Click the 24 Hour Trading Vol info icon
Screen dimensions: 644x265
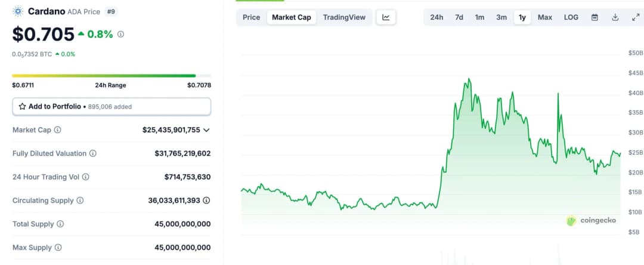(x=86, y=177)
